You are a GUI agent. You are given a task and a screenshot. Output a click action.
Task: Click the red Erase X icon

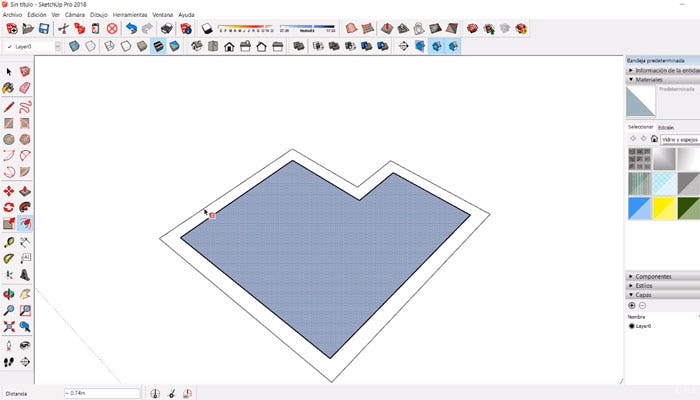[112, 29]
